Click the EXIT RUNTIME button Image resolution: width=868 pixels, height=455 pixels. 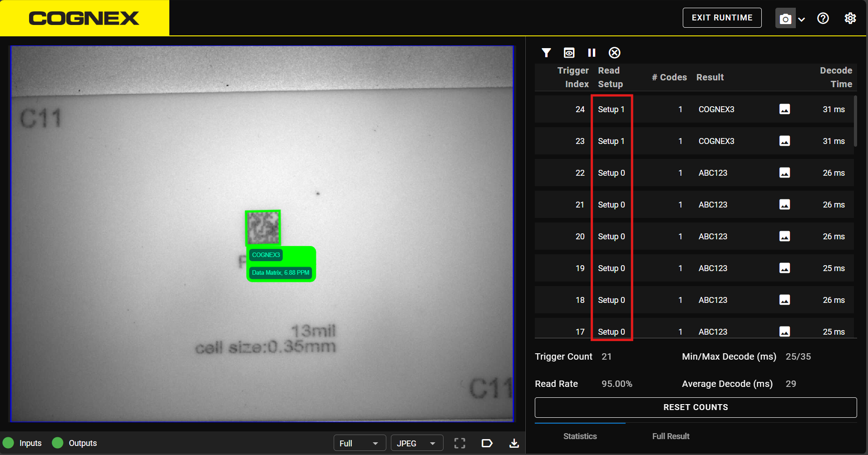[x=722, y=18]
